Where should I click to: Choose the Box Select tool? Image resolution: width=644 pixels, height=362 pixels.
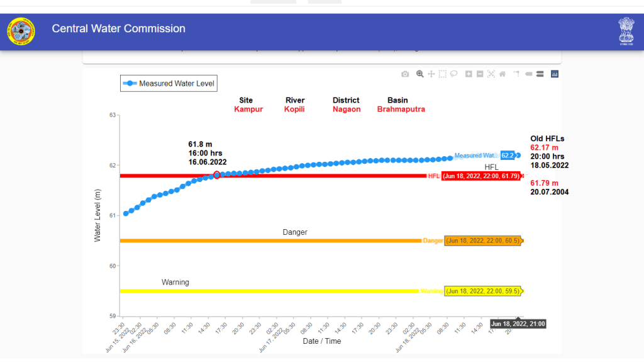click(x=443, y=74)
